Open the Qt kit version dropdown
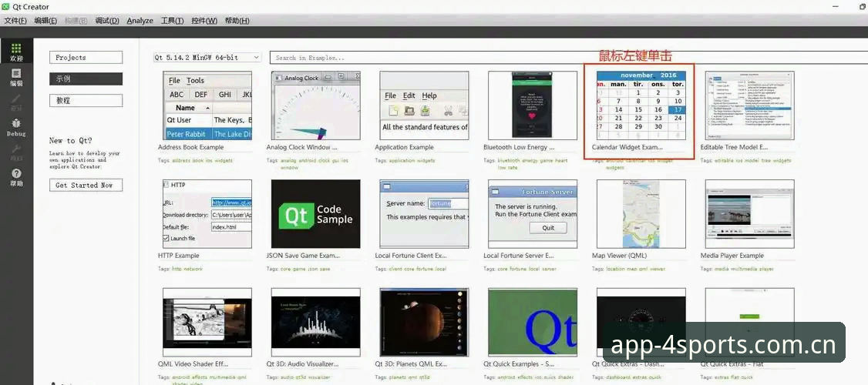Image resolution: width=868 pixels, height=385 pixels. pyautogui.click(x=207, y=58)
